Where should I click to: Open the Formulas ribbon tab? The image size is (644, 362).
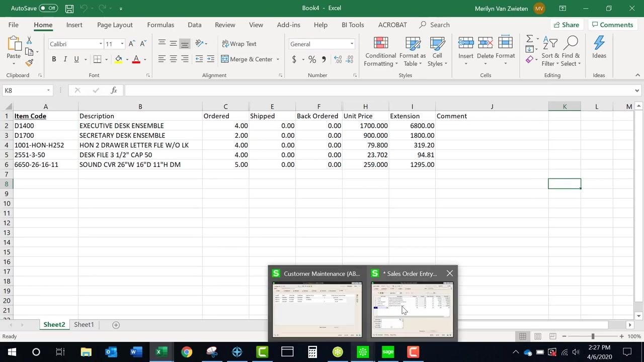pyautogui.click(x=160, y=25)
